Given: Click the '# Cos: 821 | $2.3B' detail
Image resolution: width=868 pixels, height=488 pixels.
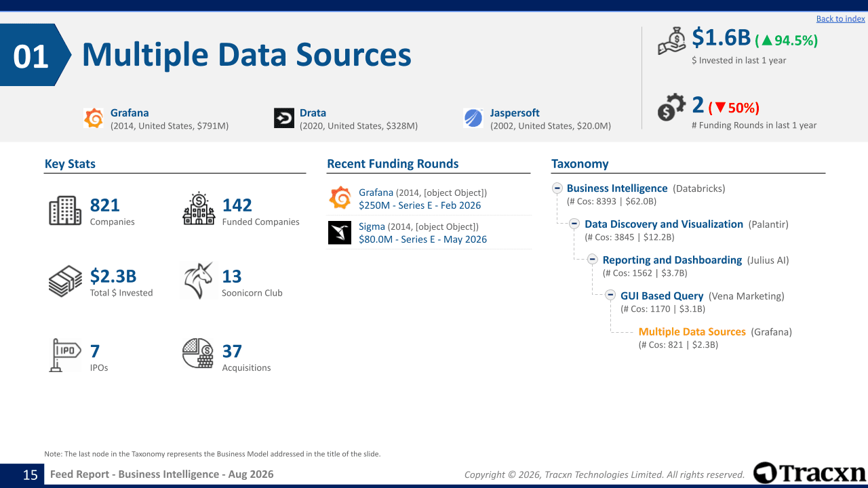Looking at the screenshot, I should 678,345.
